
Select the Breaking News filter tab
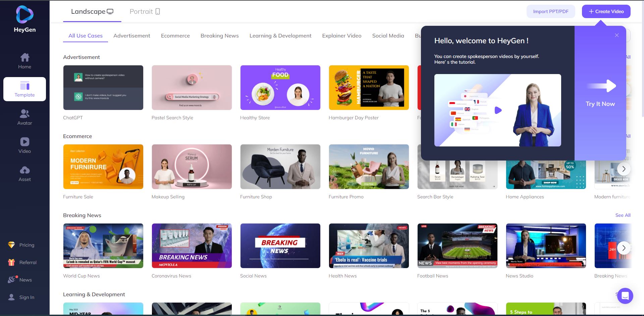pos(220,36)
